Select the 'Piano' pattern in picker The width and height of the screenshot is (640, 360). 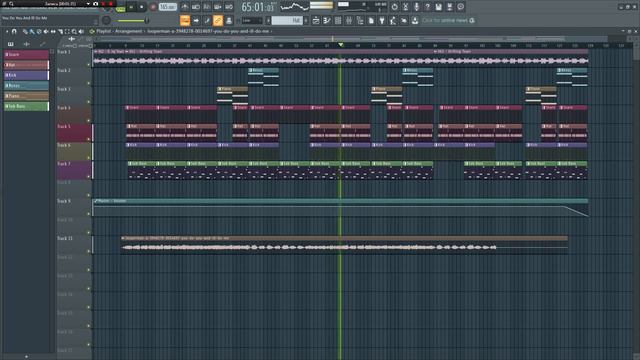27,96
